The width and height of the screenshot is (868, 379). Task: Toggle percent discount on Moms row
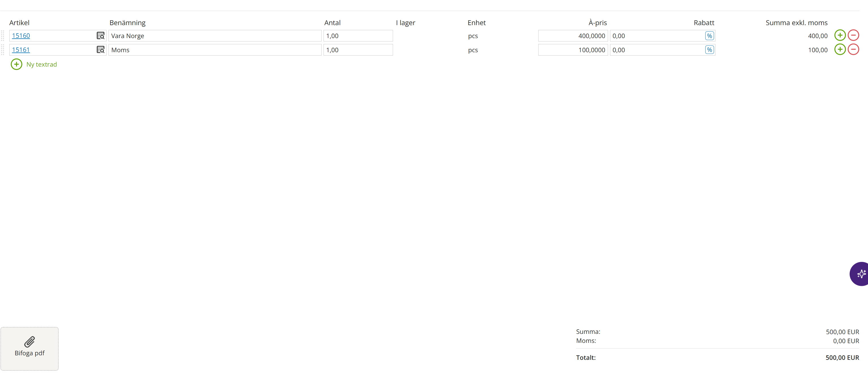709,50
